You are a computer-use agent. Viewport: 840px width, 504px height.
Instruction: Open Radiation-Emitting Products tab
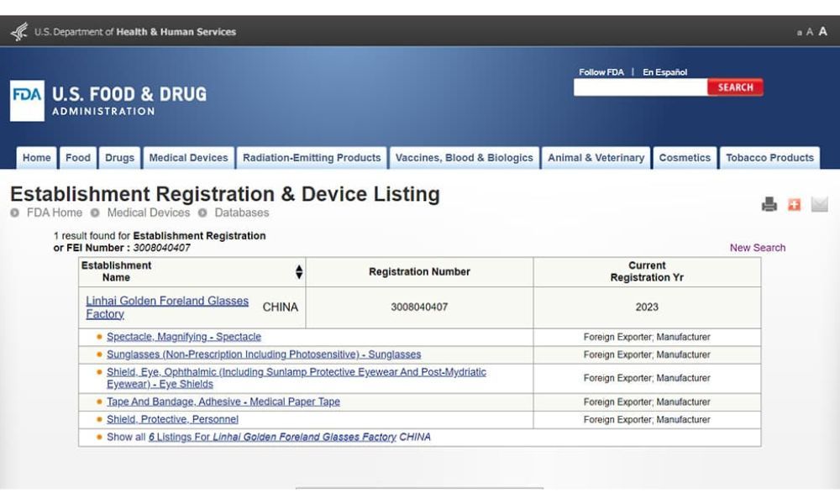coord(312,158)
